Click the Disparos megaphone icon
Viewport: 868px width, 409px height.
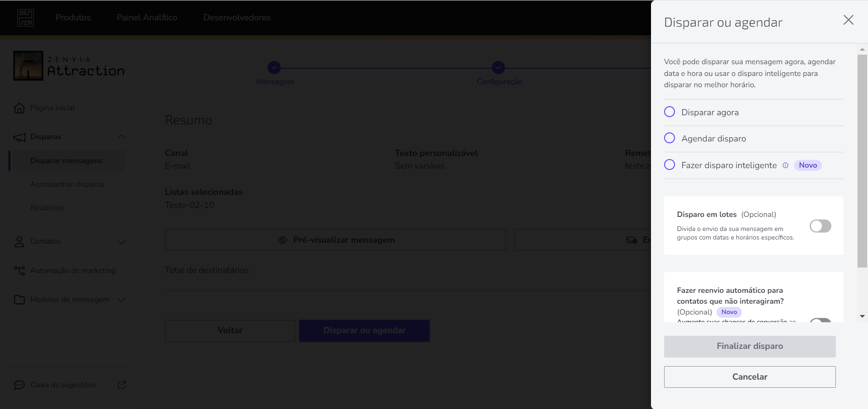click(19, 137)
